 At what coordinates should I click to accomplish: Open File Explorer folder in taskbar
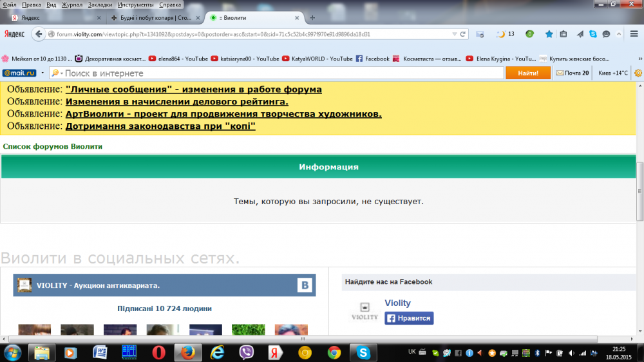click(41, 352)
